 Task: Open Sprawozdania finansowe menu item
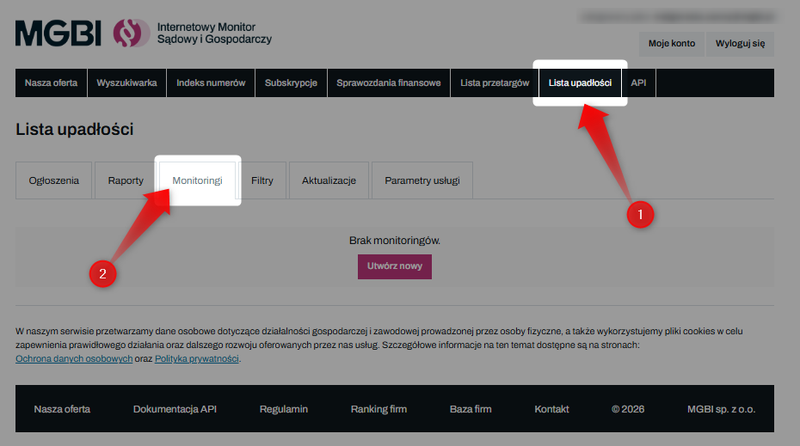[389, 83]
